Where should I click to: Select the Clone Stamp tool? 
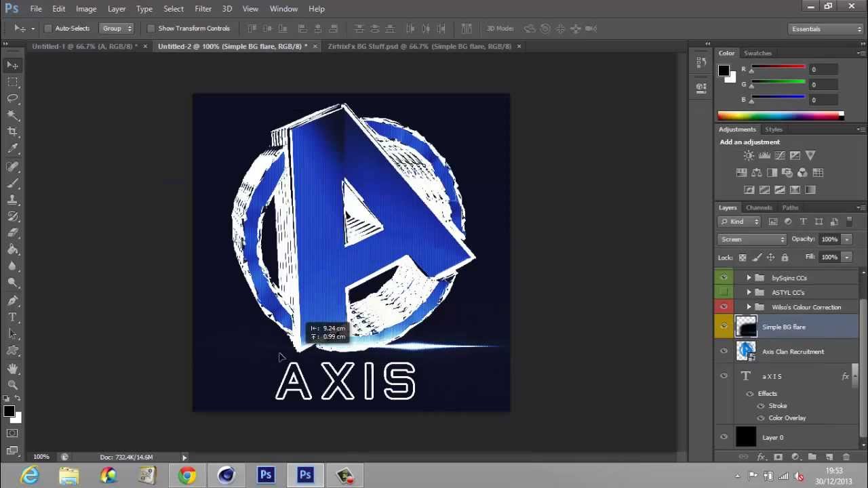[x=13, y=200]
